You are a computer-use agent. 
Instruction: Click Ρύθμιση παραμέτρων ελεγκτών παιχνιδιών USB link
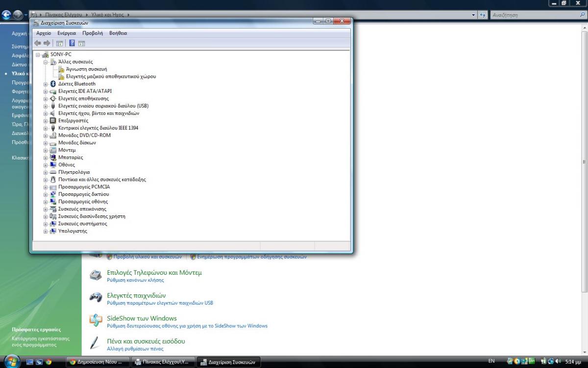tap(160, 303)
